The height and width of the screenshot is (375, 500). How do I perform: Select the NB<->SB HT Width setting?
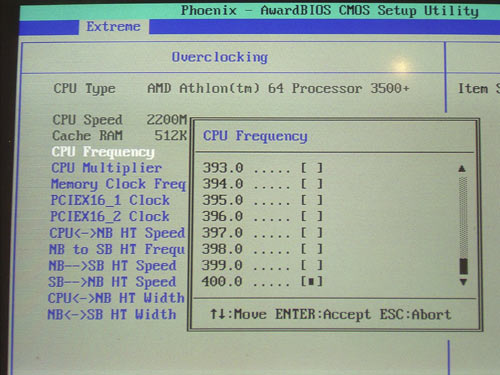click(x=112, y=314)
